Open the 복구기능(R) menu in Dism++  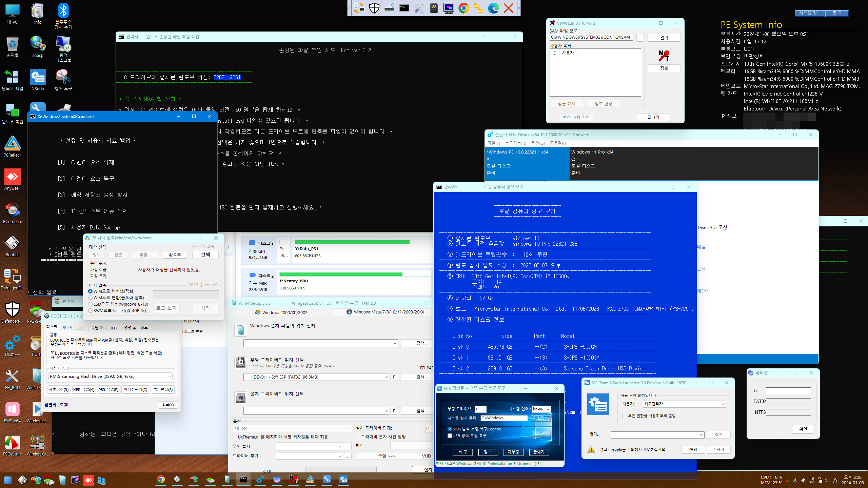(515, 143)
